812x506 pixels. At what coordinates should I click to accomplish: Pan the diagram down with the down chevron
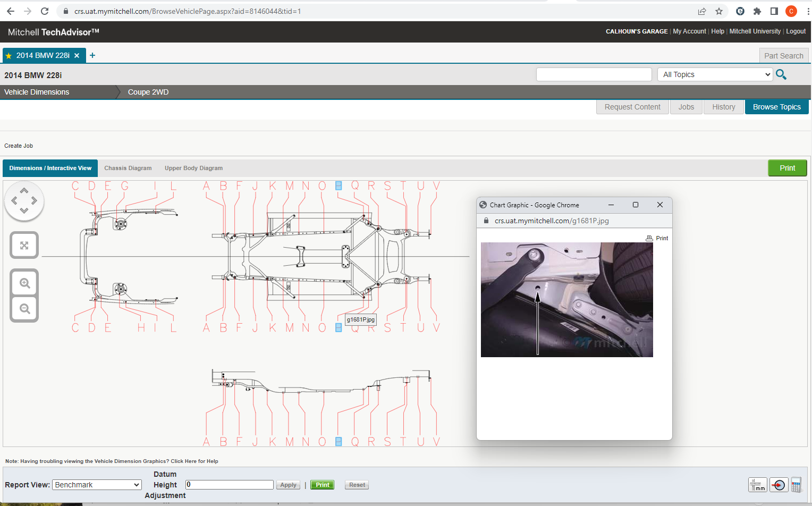tap(24, 210)
